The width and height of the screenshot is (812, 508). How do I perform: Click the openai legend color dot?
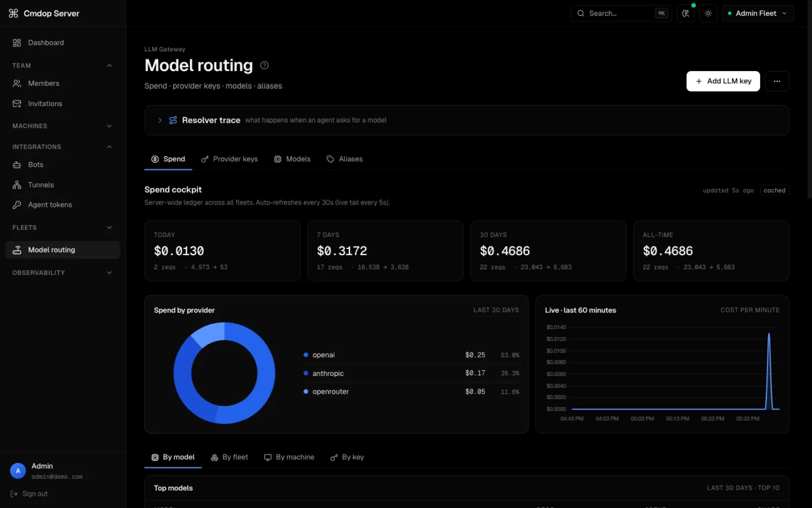[x=306, y=355]
